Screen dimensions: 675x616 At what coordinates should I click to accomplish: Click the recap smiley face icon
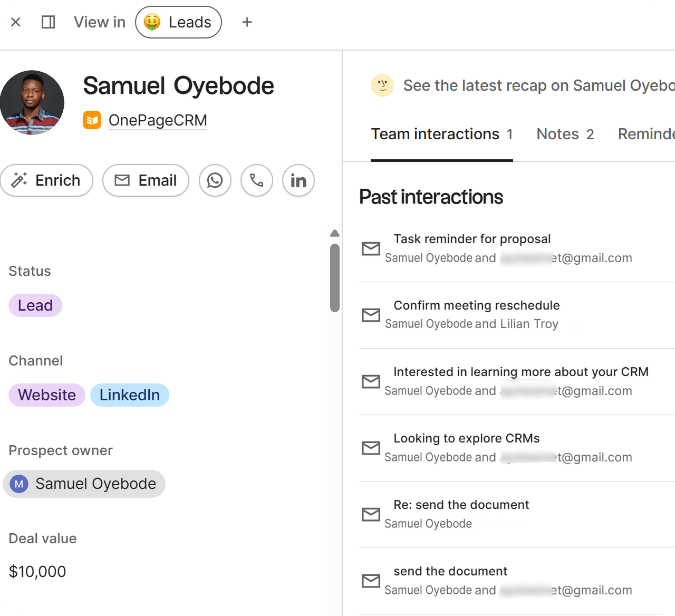[x=382, y=85]
